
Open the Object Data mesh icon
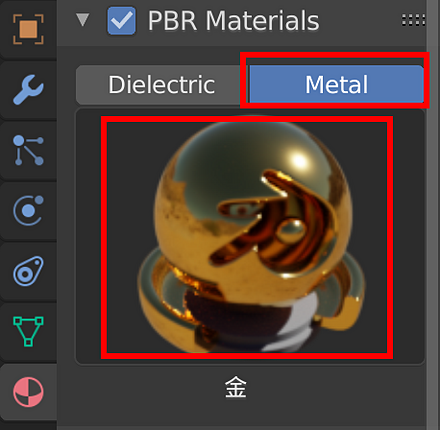click(x=28, y=331)
